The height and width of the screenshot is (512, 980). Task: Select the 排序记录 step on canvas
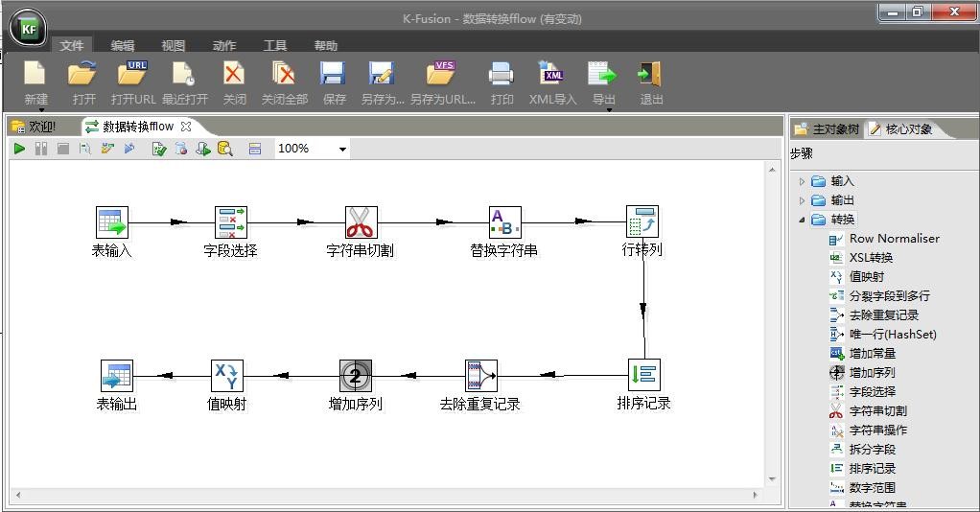point(644,375)
